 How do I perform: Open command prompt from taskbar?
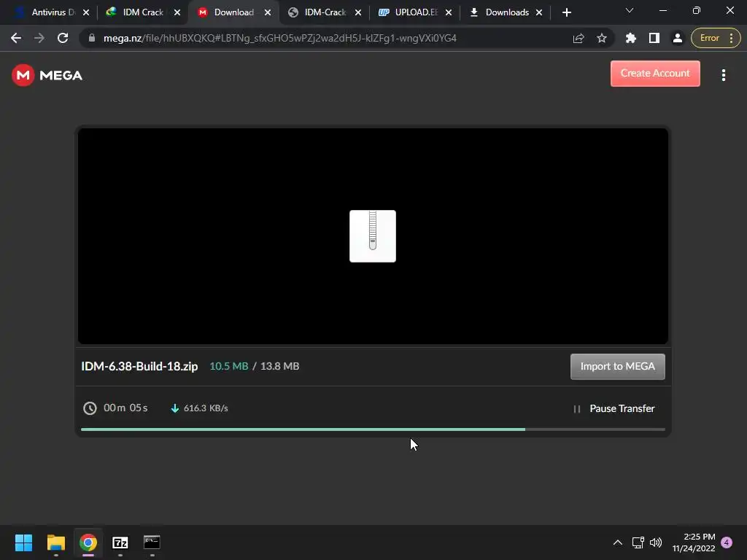[x=152, y=542]
